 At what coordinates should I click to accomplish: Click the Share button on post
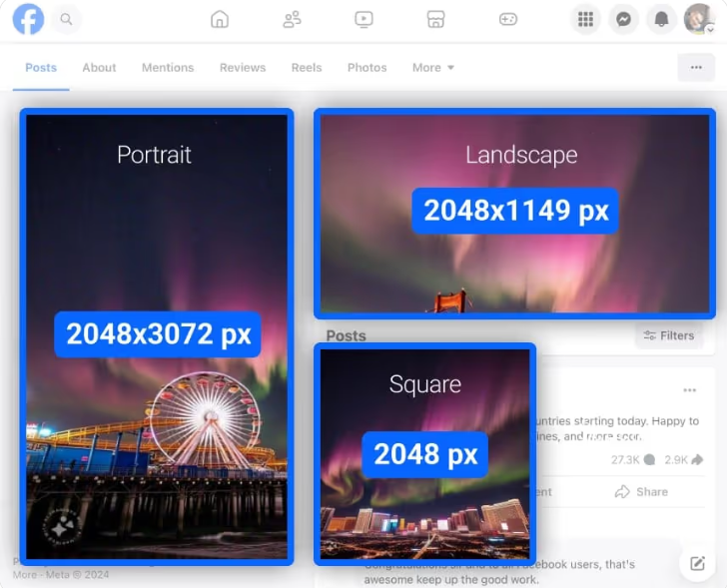(x=641, y=491)
